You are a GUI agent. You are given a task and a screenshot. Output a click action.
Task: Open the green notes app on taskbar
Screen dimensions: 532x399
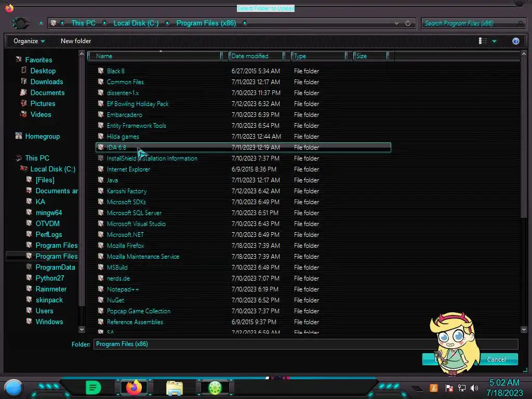94,387
